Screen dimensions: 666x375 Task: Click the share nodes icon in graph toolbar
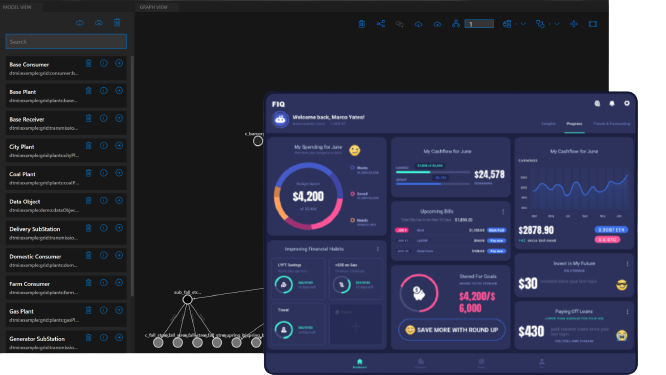point(381,24)
